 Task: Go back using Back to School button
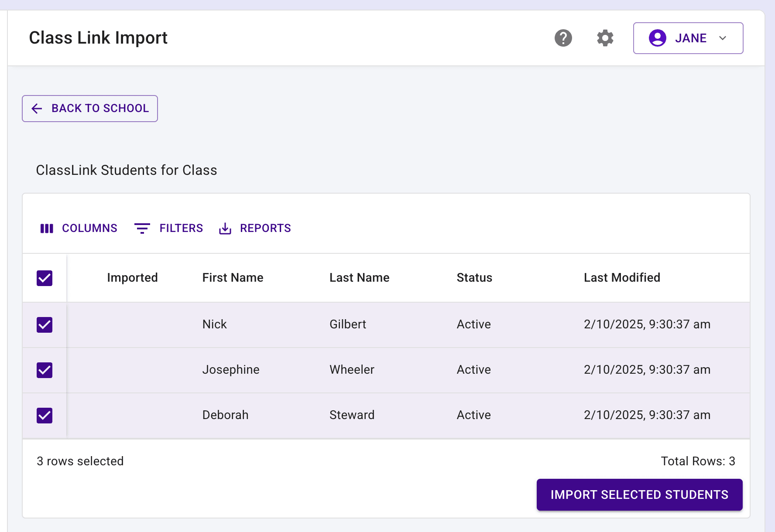(x=90, y=109)
